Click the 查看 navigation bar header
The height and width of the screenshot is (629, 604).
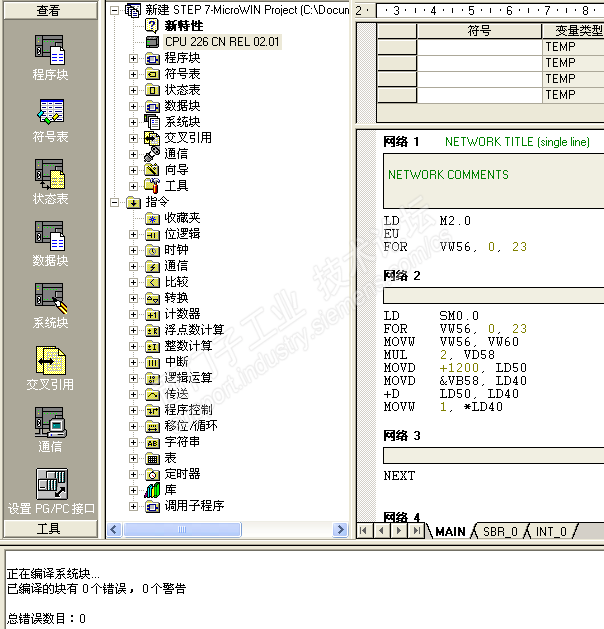50,10
